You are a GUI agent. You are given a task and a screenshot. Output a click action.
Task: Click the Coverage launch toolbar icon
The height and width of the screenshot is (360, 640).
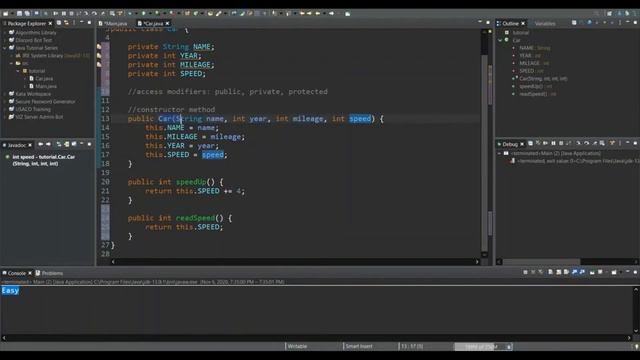click(x=157, y=13)
